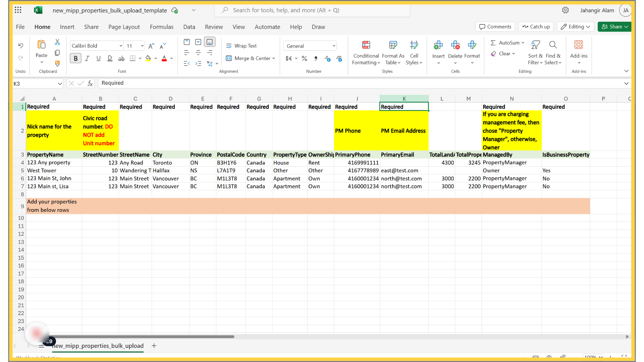The width and height of the screenshot is (644, 362).
Task: Decrease font size with the small A icon
Action: tap(163, 46)
